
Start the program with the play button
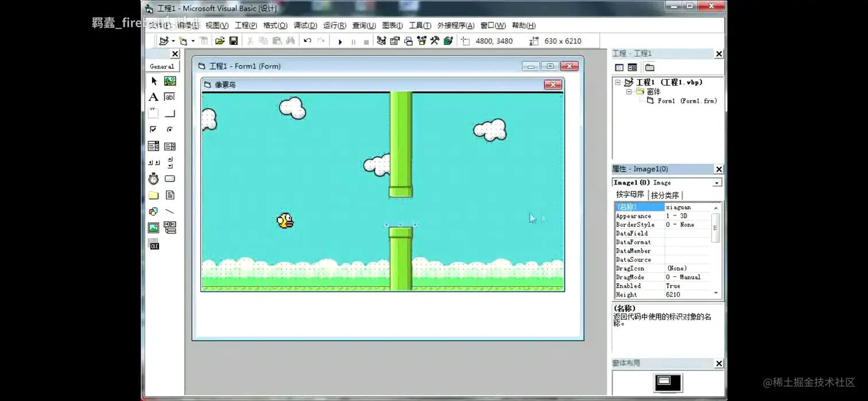(340, 41)
